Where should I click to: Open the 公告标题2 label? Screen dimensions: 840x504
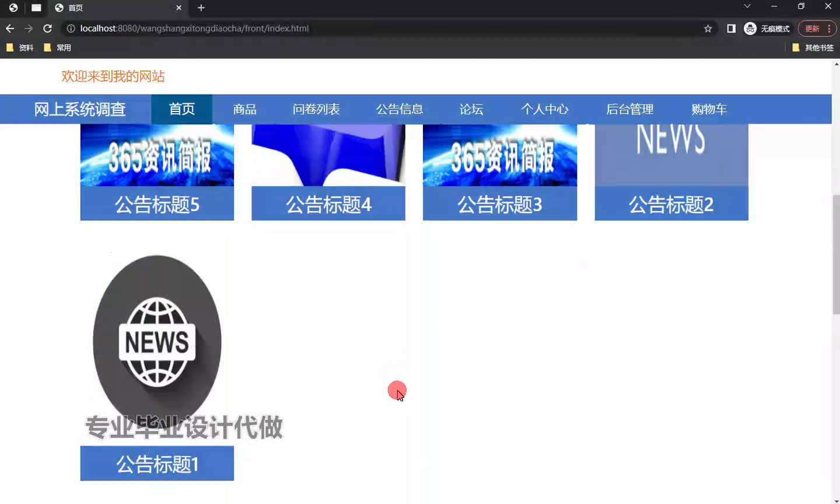(x=671, y=204)
